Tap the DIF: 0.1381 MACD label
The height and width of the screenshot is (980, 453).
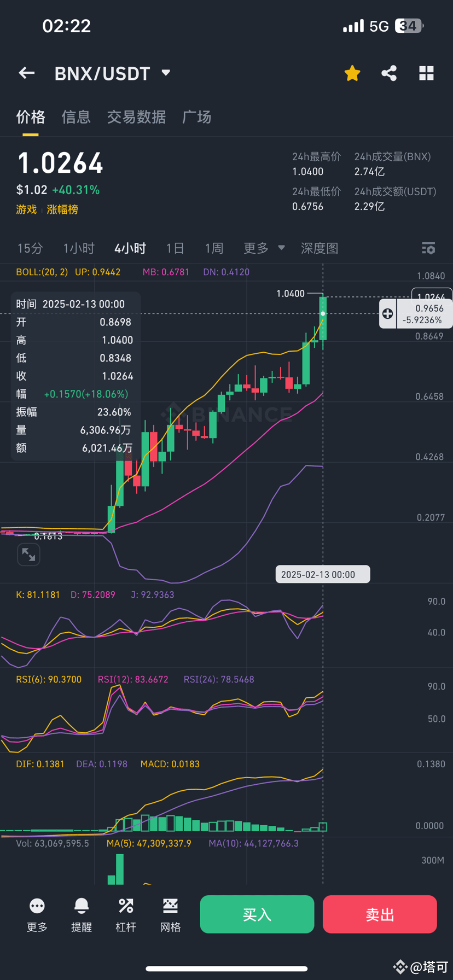(40, 764)
